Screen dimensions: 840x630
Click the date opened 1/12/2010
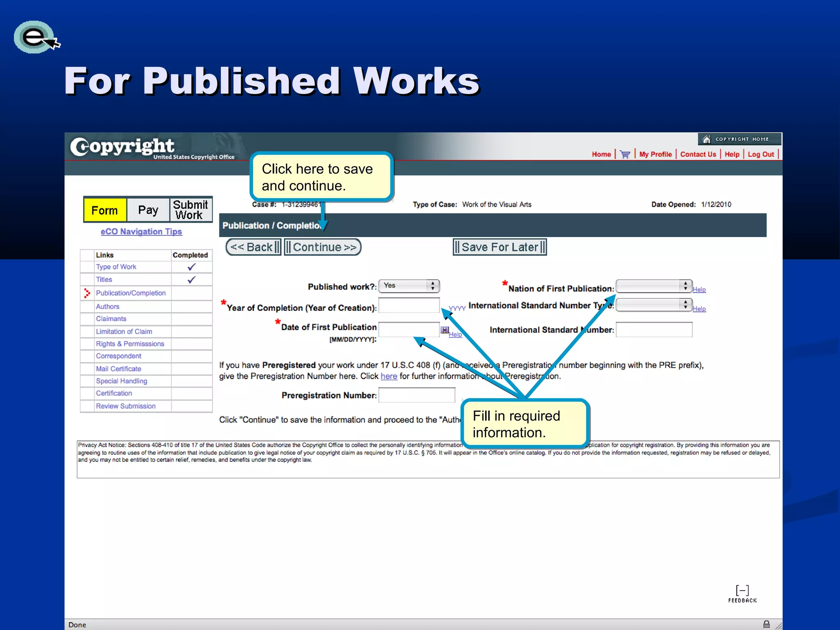point(716,204)
